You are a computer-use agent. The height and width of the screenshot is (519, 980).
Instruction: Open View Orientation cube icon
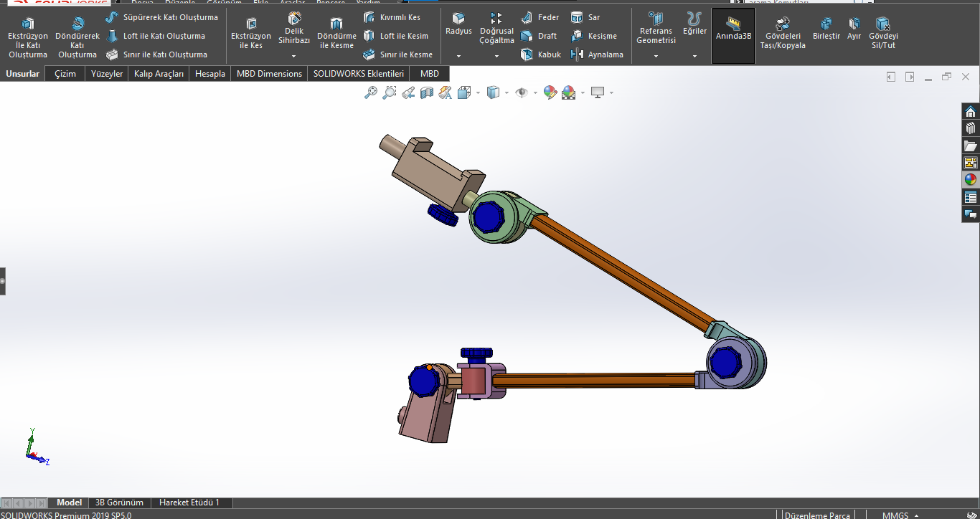pyautogui.click(x=463, y=92)
